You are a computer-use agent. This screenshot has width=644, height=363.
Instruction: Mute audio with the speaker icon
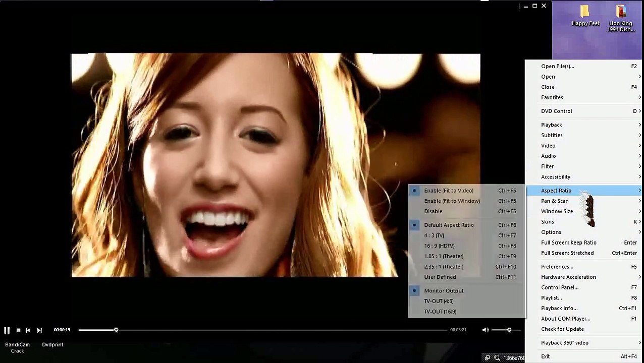(485, 330)
